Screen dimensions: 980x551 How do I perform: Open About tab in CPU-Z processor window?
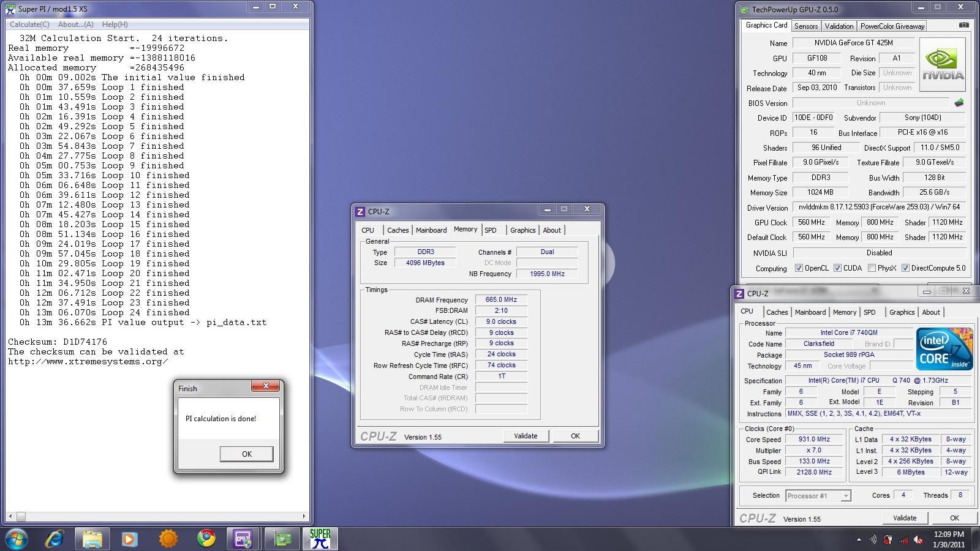tap(931, 312)
